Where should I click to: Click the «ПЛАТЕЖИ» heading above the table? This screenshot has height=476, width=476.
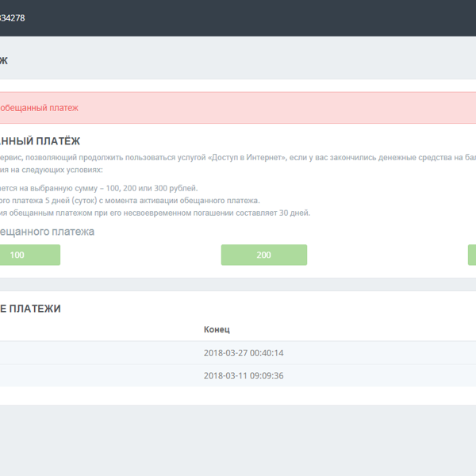(x=32, y=309)
